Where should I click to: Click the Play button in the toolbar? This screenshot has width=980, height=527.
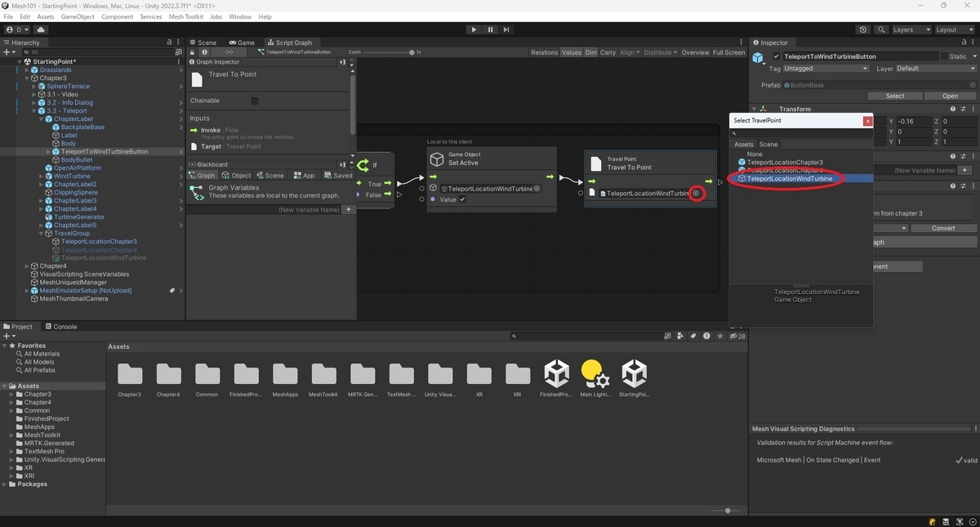click(474, 29)
